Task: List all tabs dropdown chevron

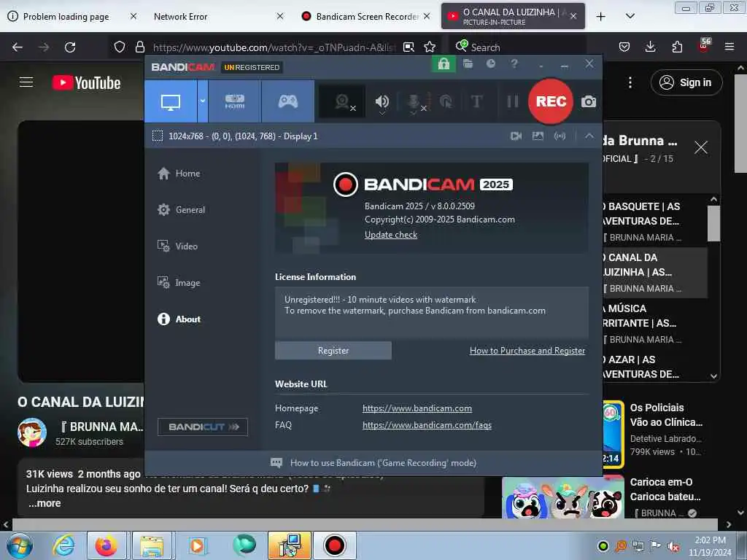Action: pyautogui.click(x=630, y=17)
